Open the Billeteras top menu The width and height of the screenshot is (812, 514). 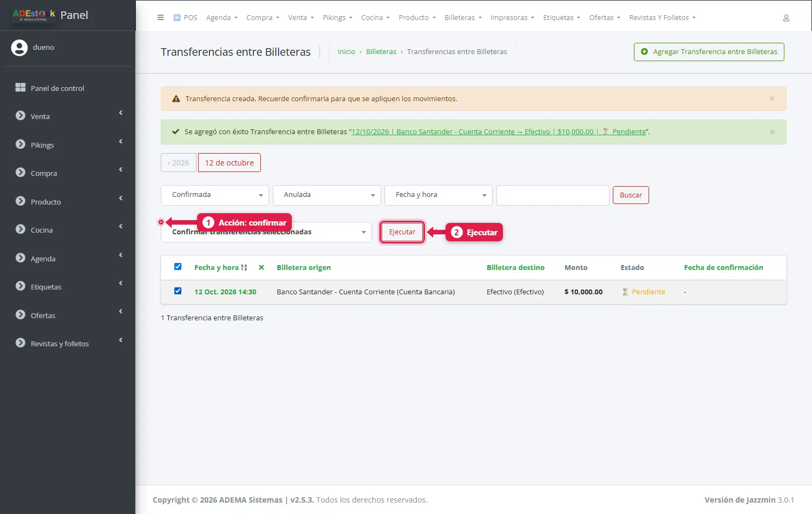point(463,17)
